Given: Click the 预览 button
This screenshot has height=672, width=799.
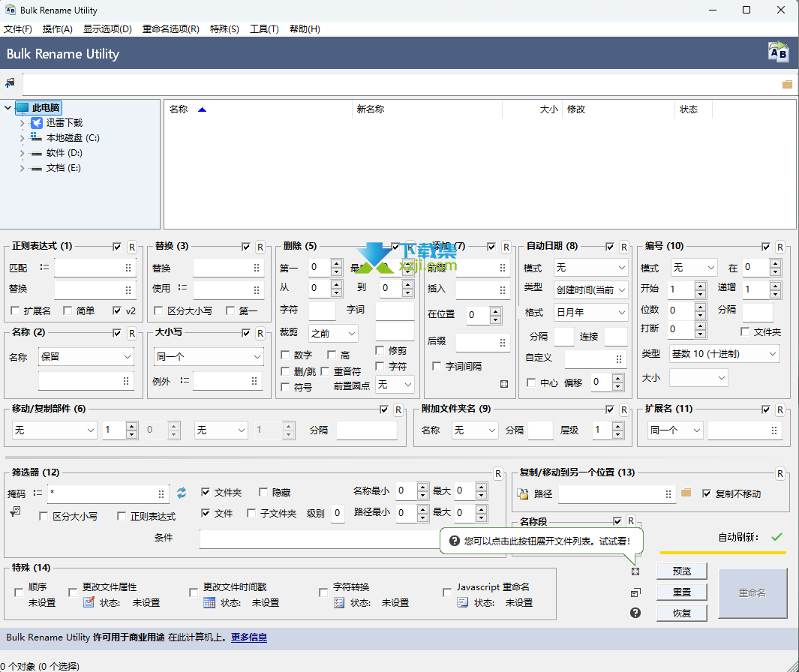Looking at the screenshot, I should (682, 571).
